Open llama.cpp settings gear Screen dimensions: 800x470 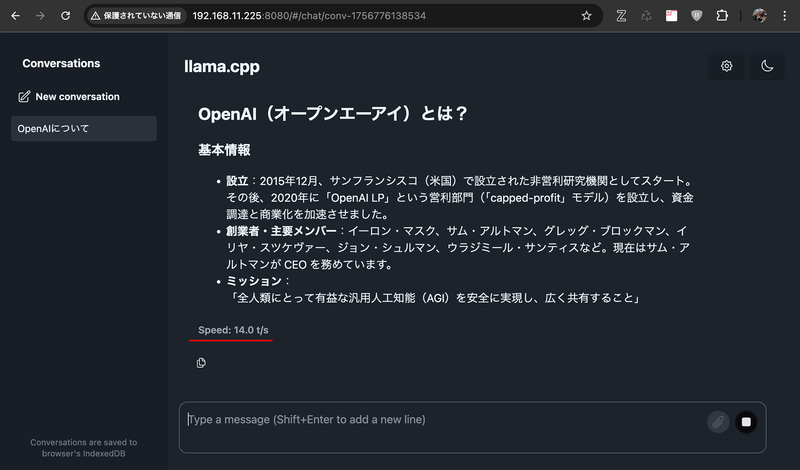pyautogui.click(x=727, y=66)
